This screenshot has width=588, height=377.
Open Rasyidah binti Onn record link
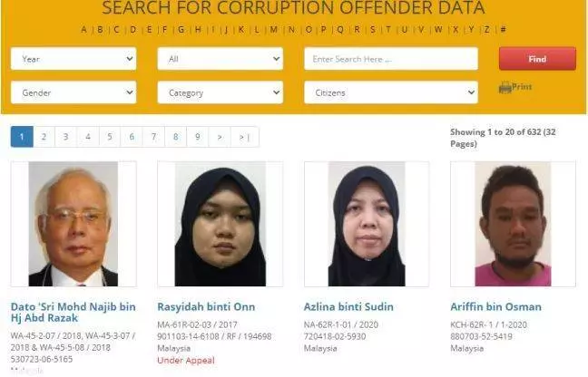206,306
